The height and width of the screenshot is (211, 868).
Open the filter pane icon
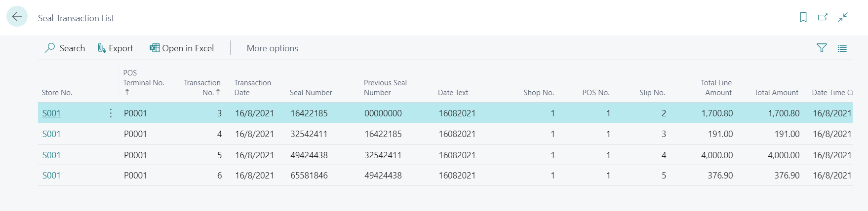coord(822,48)
